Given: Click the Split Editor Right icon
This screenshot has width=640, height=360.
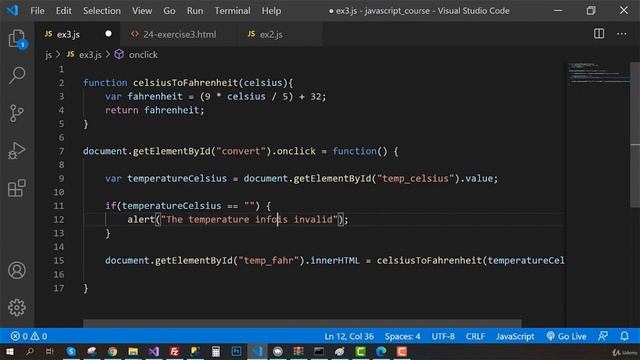Looking at the screenshot, I should tap(599, 34).
